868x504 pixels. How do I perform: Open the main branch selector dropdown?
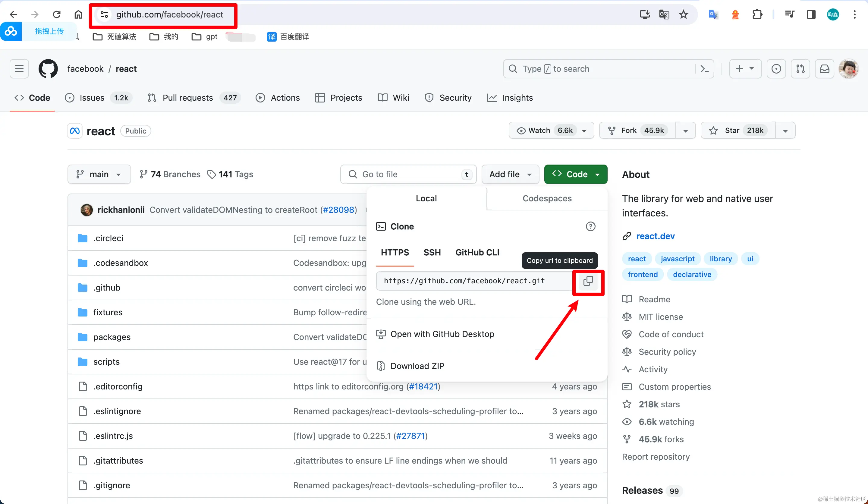[99, 174]
